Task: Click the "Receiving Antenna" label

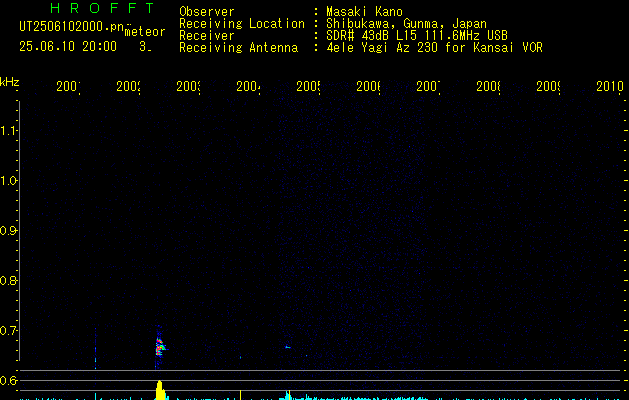Action: pos(238,48)
